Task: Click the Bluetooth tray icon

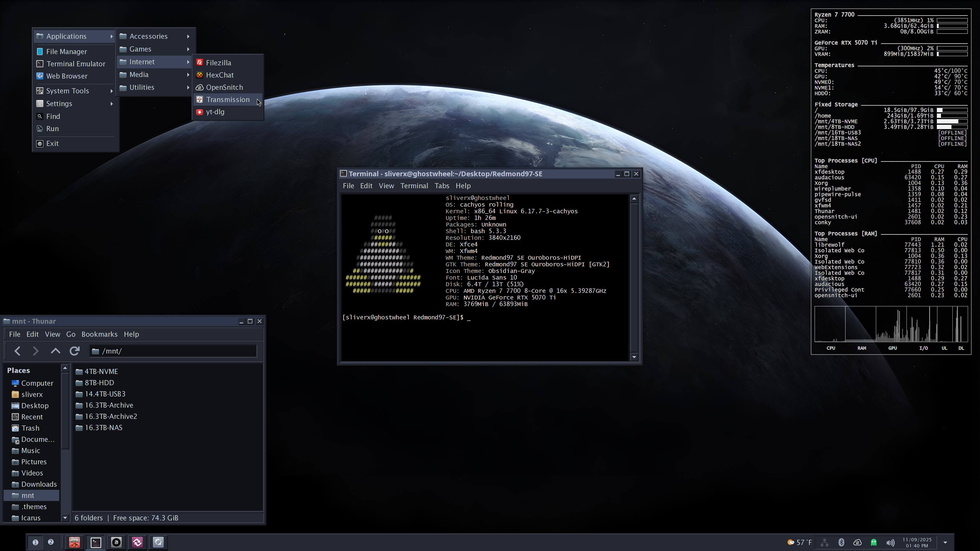Action: (841, 542)
